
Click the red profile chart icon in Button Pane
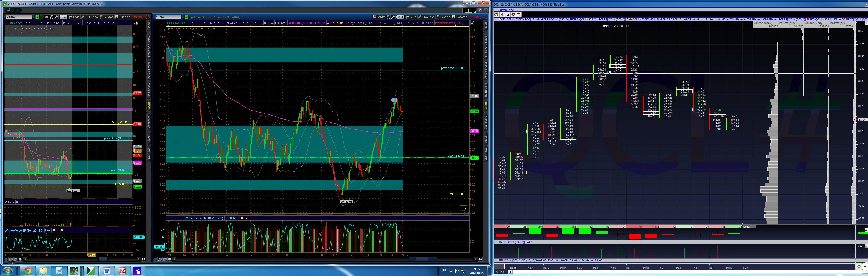click(519, 15)
